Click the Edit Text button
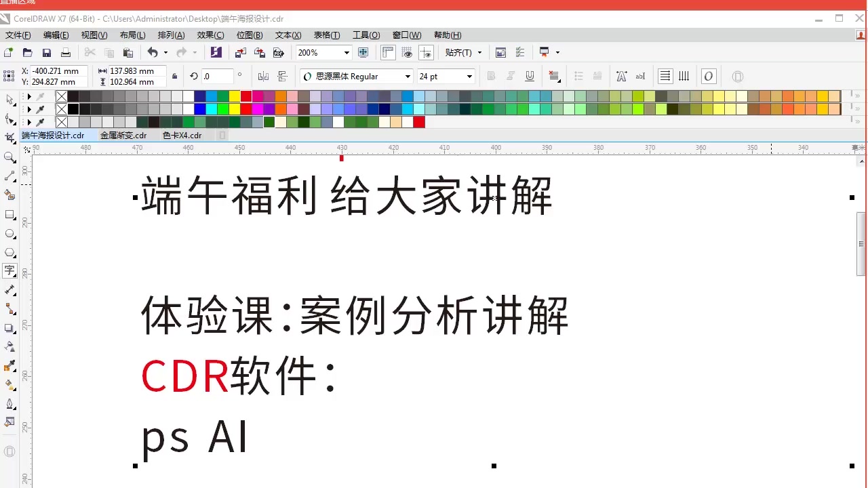The height and width of the screenshot is (488, 868). coord(640,76)
